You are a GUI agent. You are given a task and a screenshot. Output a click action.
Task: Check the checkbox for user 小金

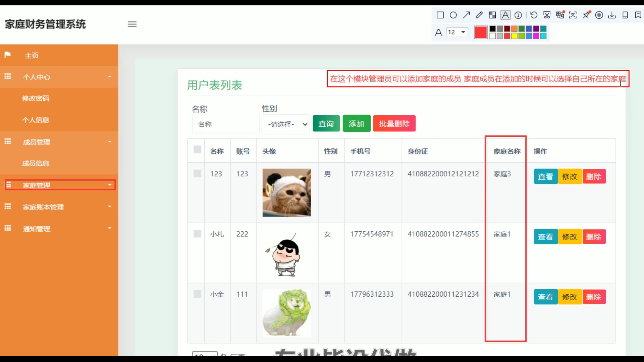tap(197, 294)
